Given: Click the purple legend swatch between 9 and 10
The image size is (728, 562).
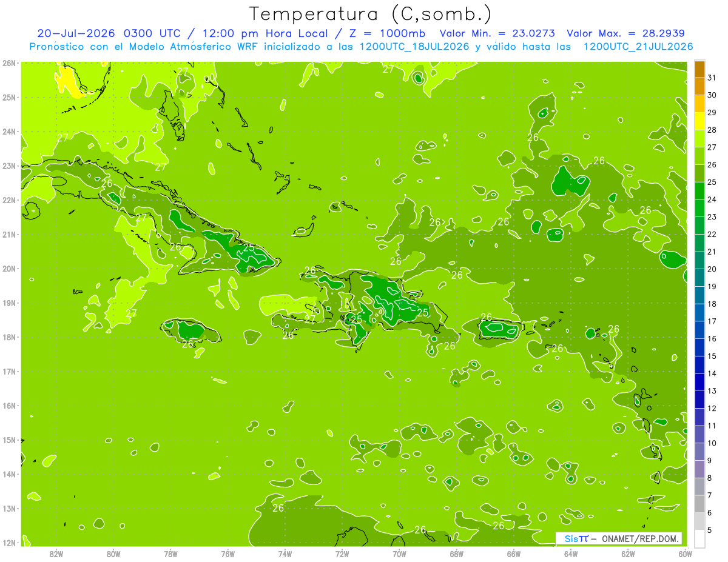Looking at the screenshot, I should click(699, 452).
